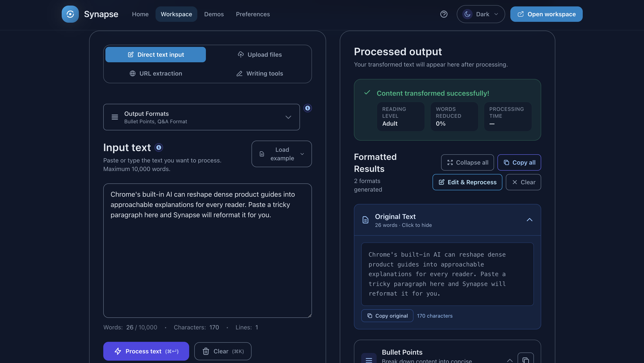
Task: Collapse the Original Text section chevron
Action: [529, 220]
